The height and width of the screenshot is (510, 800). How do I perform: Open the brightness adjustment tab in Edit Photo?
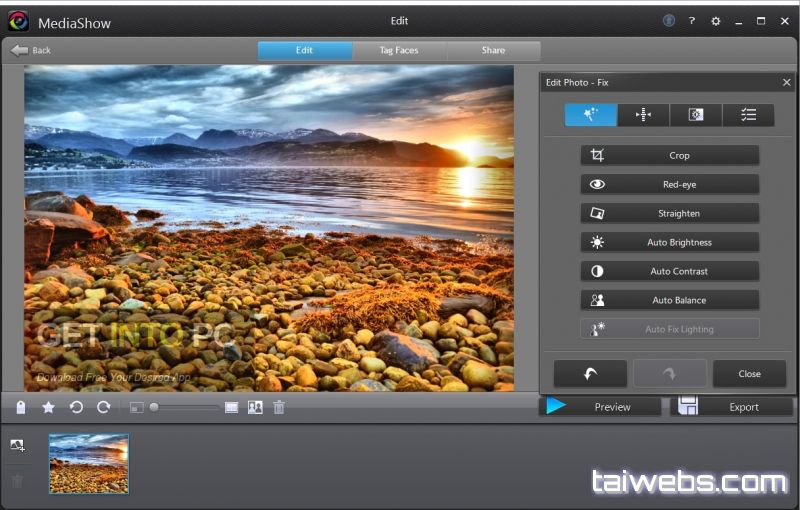pyautogui.click(x=696, y=115)
